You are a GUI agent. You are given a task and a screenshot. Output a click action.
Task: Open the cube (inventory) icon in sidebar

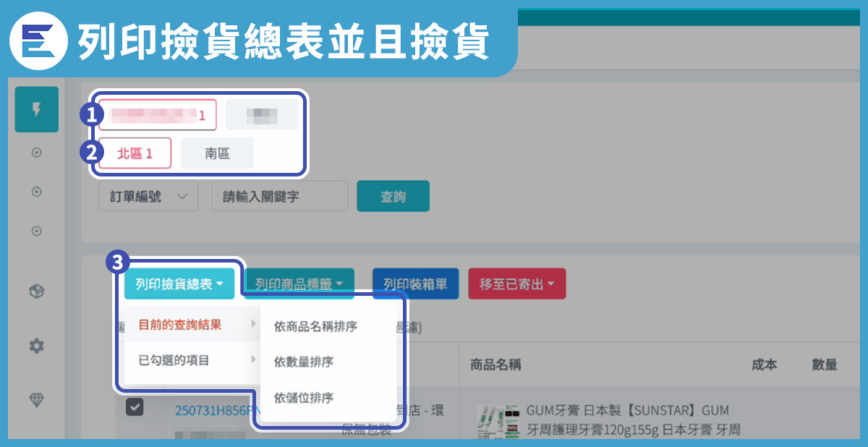(x=37, y=291)
